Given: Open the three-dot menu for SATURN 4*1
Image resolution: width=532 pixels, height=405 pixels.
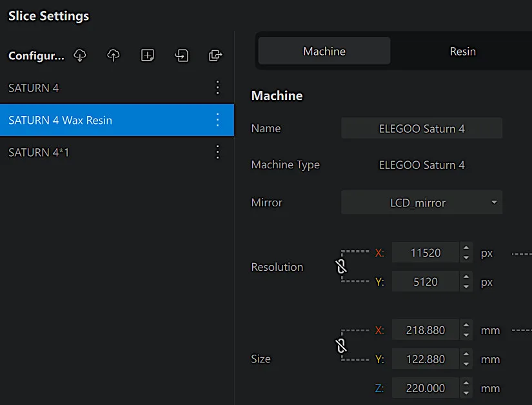Looking at the screenshot, I should point(217,152).
